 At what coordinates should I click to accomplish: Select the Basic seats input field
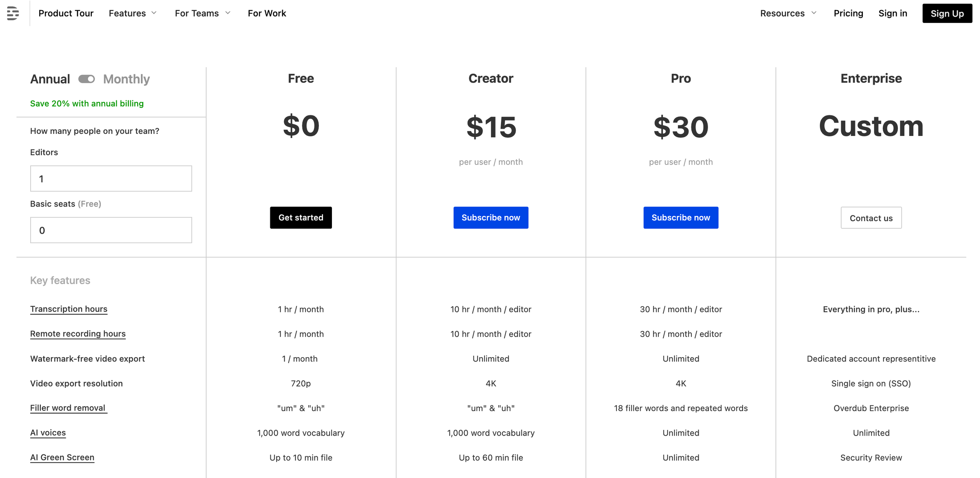click(111, 230)
